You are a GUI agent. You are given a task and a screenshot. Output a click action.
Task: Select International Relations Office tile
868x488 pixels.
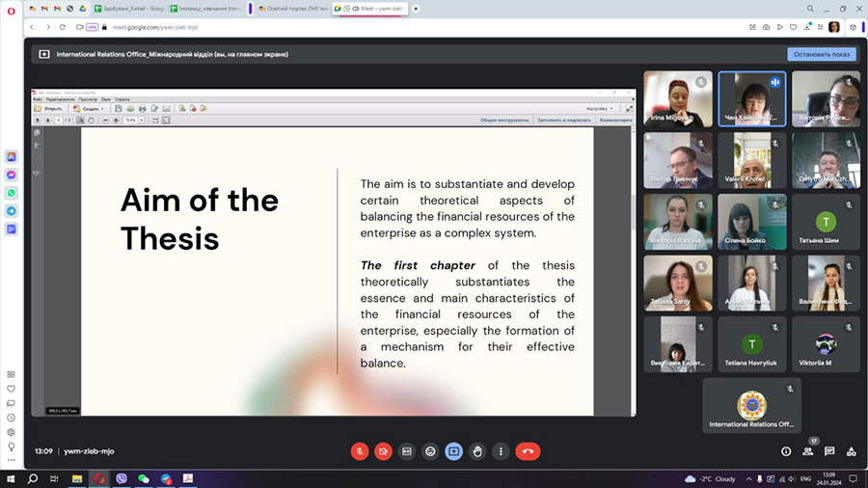pos(751,406)
